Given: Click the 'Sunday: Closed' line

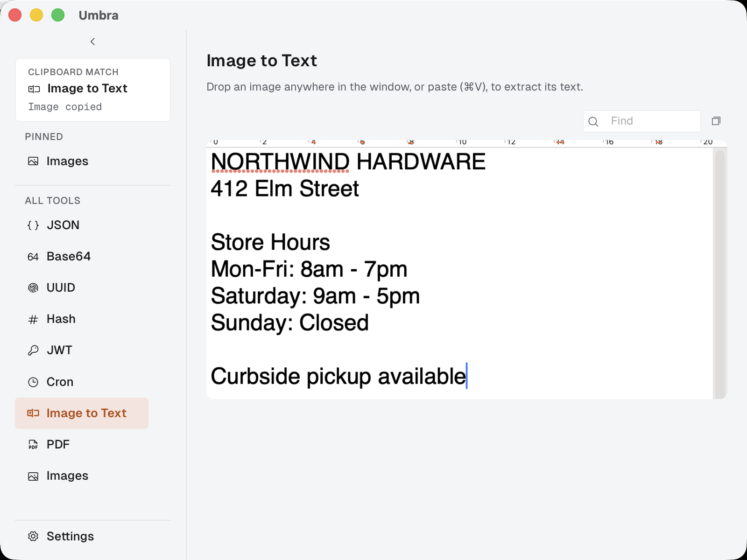Looking at the screenshot, I should click(289, 323).
